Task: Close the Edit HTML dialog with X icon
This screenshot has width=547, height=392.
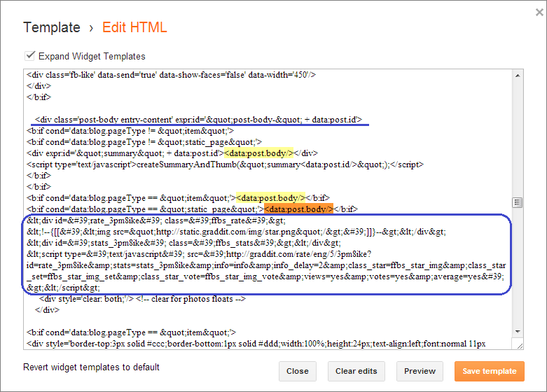Action: pos(539,13)
